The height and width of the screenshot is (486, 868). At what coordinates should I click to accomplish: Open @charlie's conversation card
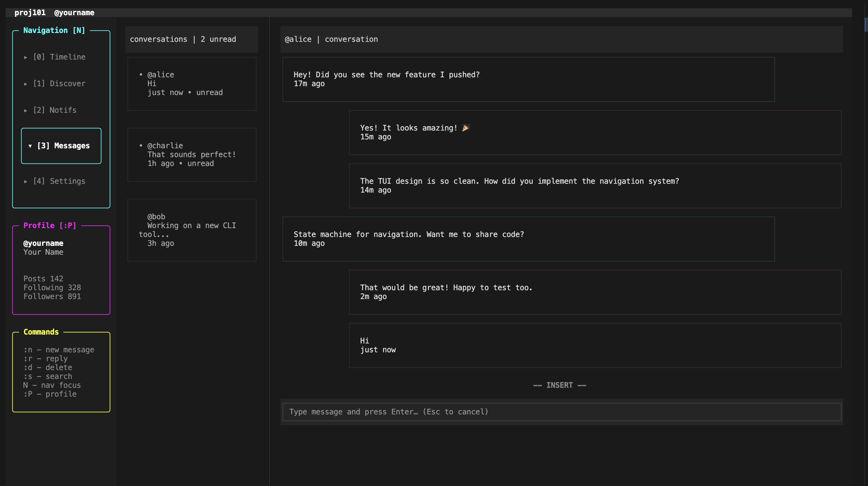(192, 155)
